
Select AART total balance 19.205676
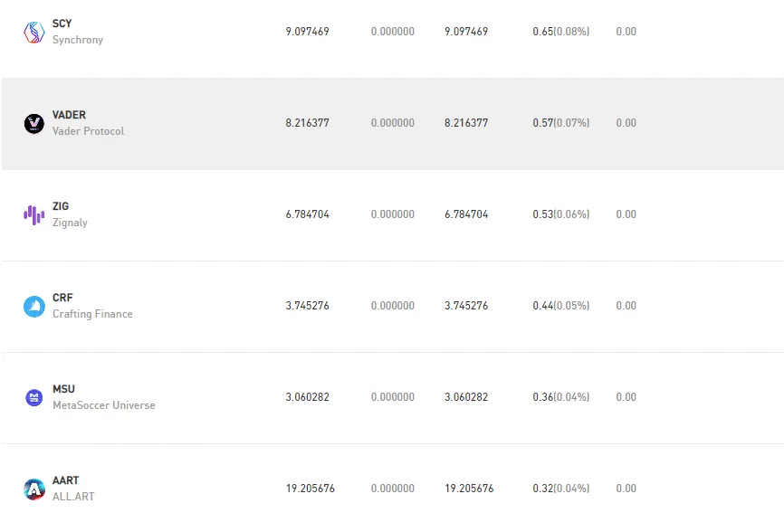(x=310, y=489)
